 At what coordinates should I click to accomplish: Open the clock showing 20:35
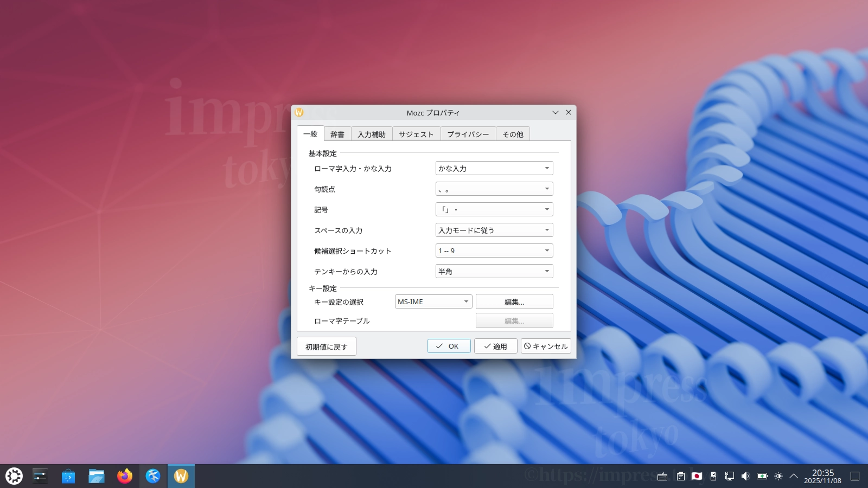822,476
